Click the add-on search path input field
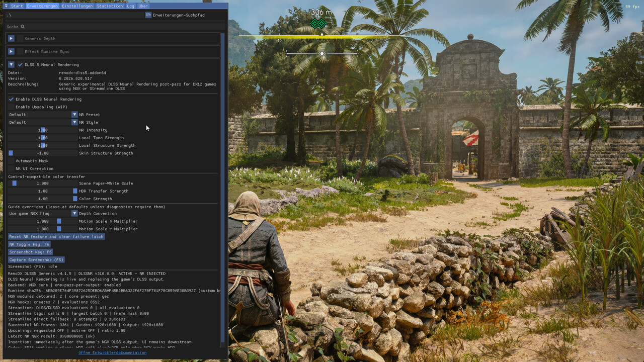 click(x=74, y=15)
